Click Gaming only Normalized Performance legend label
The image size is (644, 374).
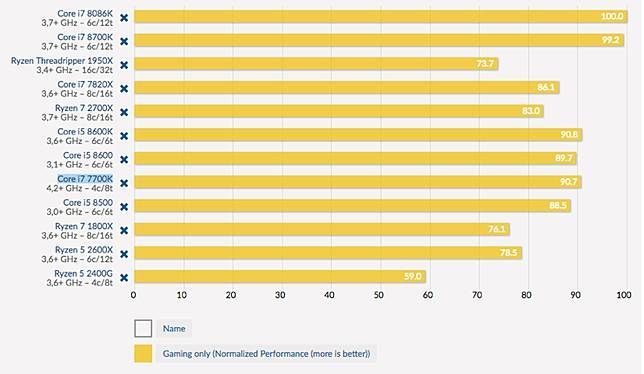[x=266, y=353]
